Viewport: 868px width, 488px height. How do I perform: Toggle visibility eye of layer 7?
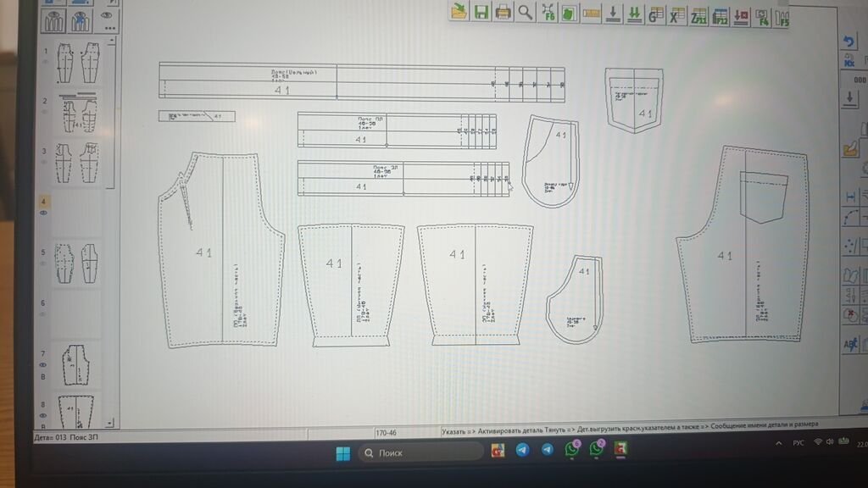coord(43,365)
